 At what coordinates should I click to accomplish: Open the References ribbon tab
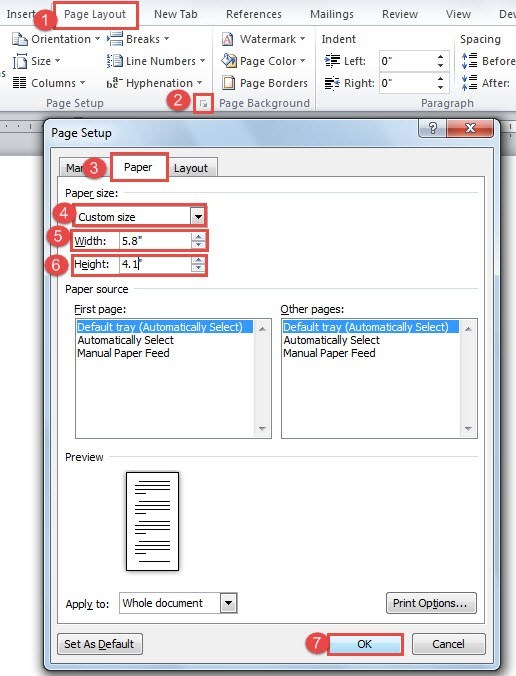click(253, 14)
